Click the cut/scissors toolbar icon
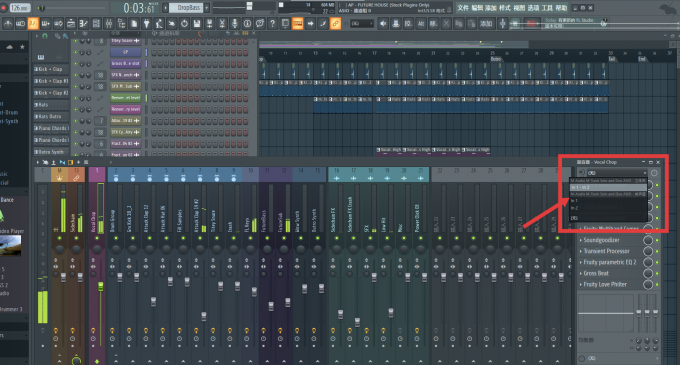The height and width of the screenshot is (365, 680). [222, 23]
